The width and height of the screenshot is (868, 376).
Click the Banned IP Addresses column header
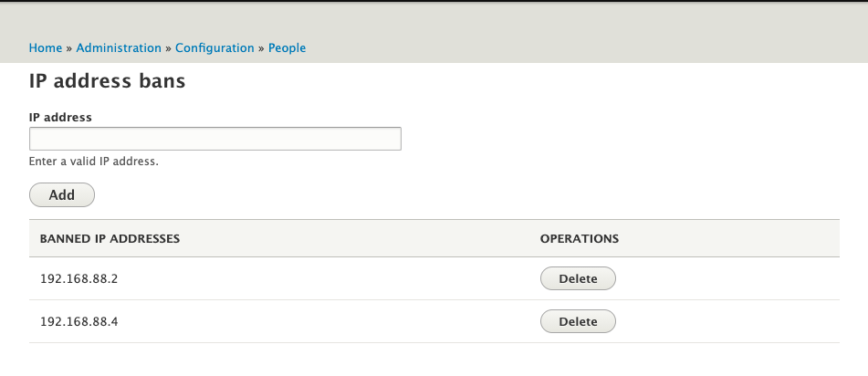coord(110,239)
